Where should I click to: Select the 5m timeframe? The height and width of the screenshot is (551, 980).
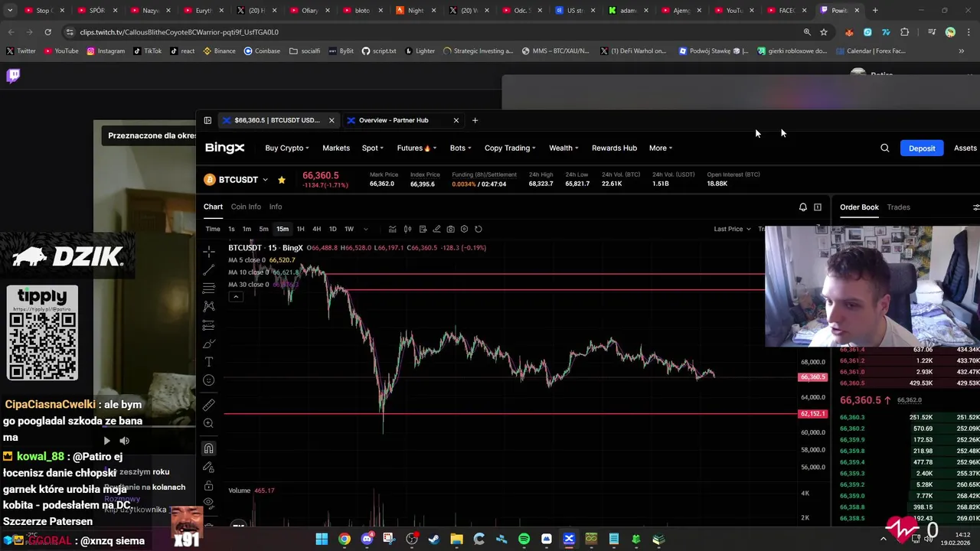pyautogui.click(x=263, y=229)
